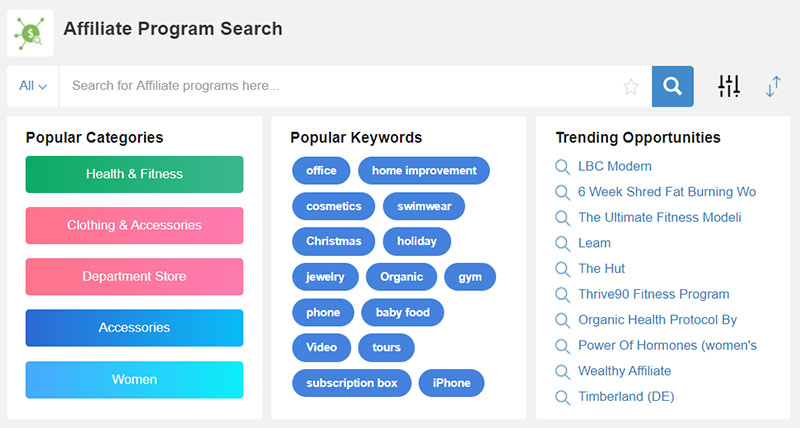The image size is (800, 428).
Task: Open the Department Store category
Action: click(134, 276)
